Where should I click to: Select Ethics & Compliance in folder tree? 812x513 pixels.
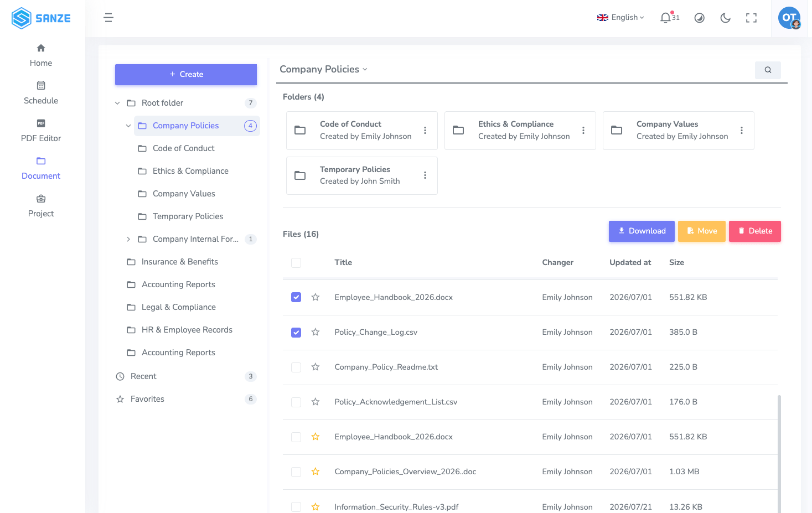click(190, 171)
